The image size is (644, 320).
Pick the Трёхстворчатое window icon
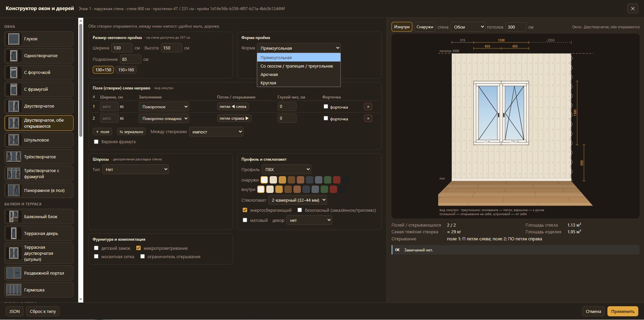point(14,157)
